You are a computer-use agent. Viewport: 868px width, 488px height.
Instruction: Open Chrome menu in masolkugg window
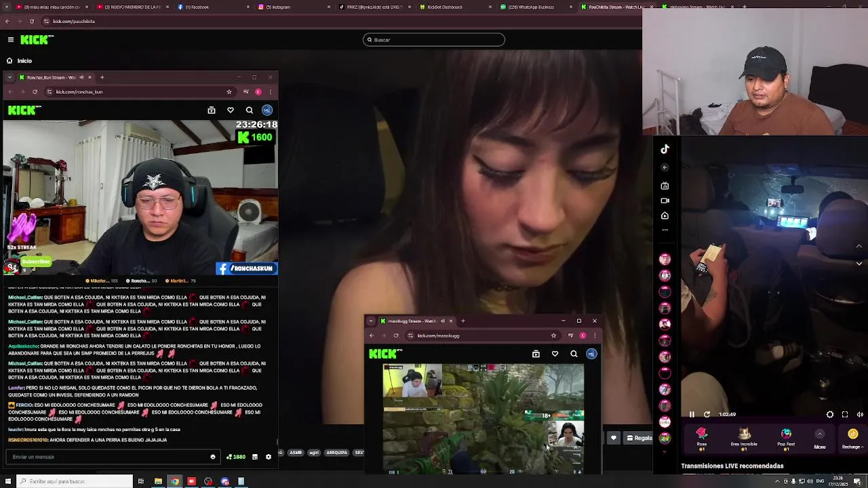pyautogui.click(x=595, y=335)
